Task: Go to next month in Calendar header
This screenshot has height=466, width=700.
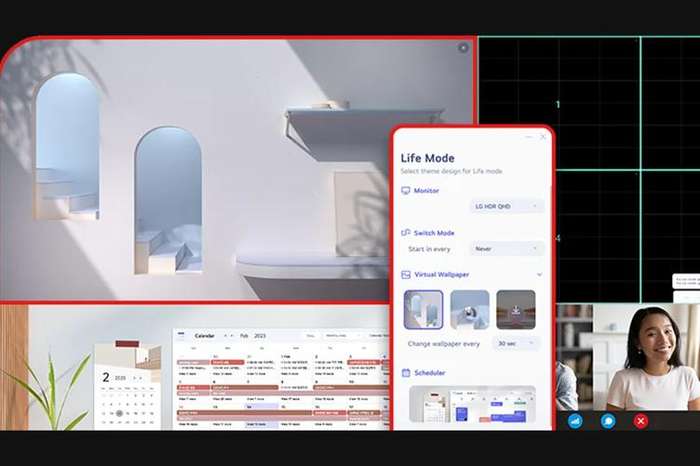Action: click(x=232, y=336)
